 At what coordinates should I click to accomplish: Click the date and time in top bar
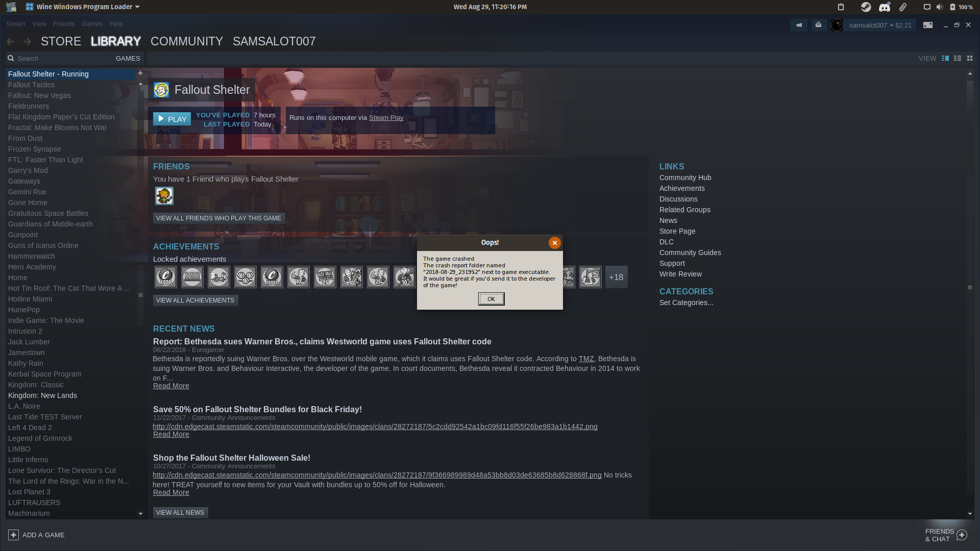490,7
